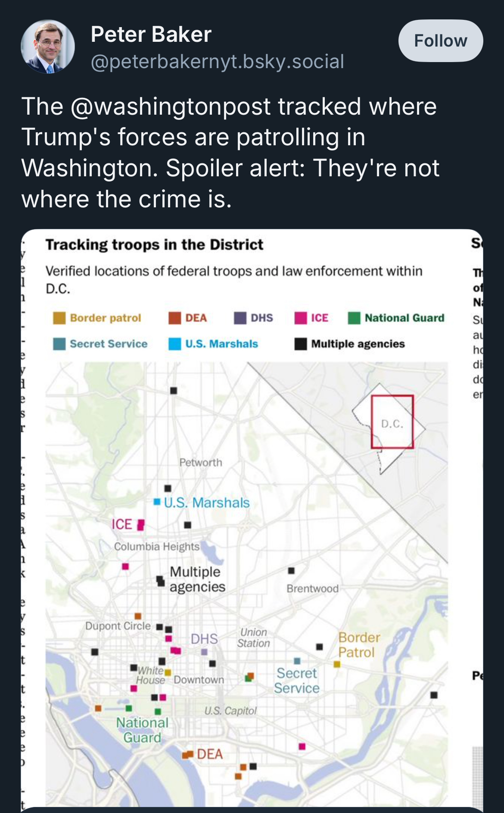The image size is (504, 813).
Task: Click the DEA orange marker on map
Action: click(187, 754)
